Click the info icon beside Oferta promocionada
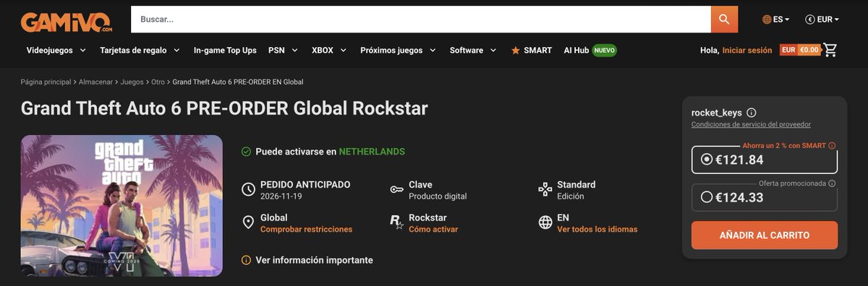The image size is (868, 286). click(832, 183)
